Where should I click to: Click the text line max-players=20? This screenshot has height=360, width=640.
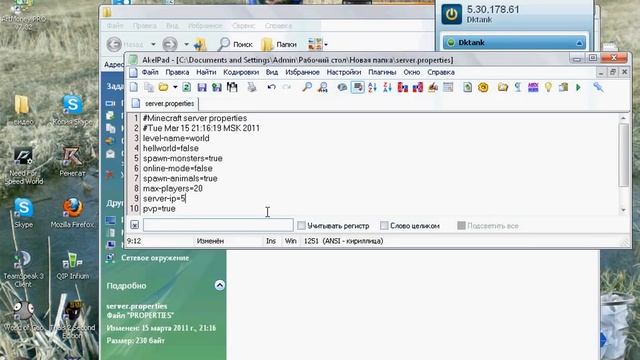point(173,189)
